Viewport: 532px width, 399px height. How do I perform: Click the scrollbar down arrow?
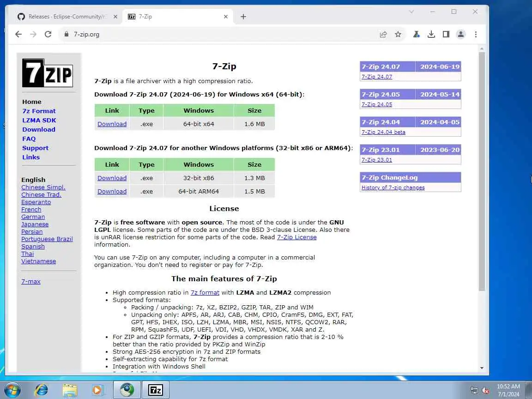482,368
